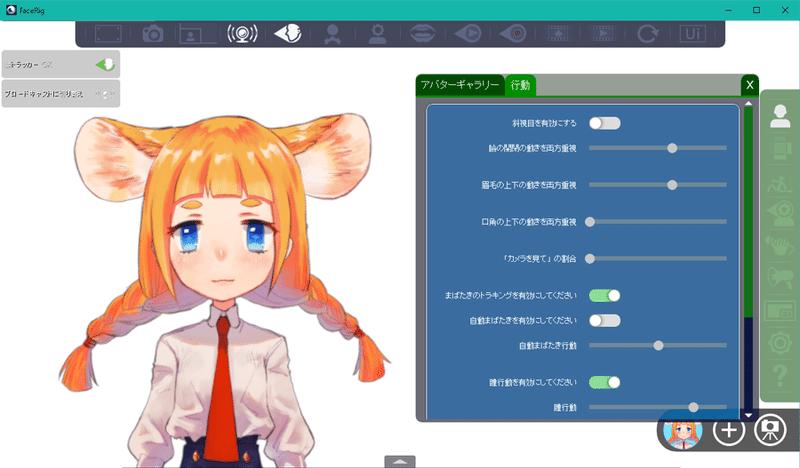Click the person silhouette icon in top toolbar
This screenshot has width=800, height=468.
point(333,34)
